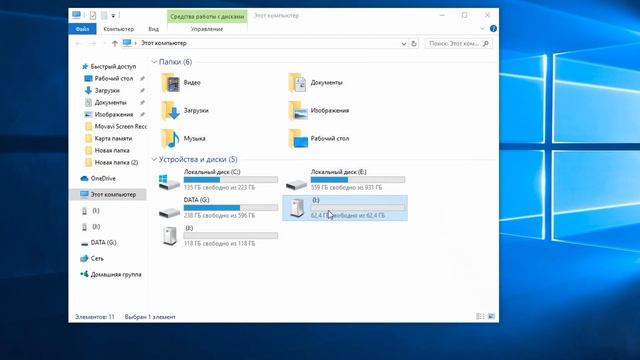The image size is (640, 360).
Task: Select the (J:) drive in the navigation pane
Action: click(x=91, y=227)
